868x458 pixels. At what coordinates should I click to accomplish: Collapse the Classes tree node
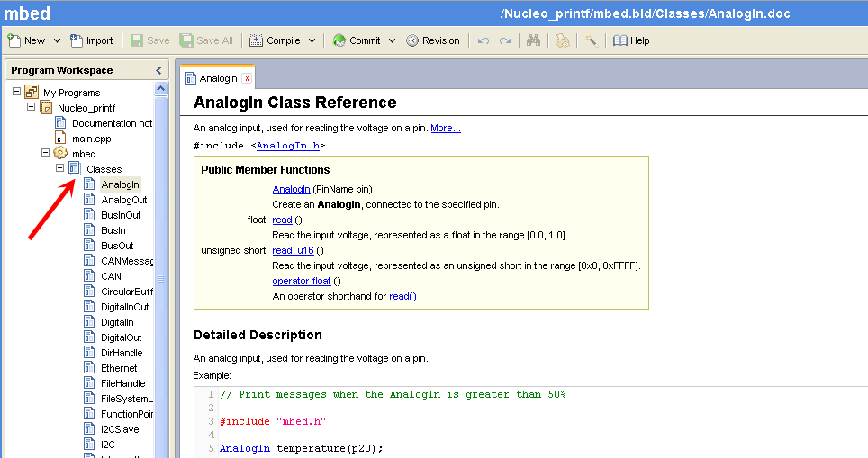pos(59,167)
